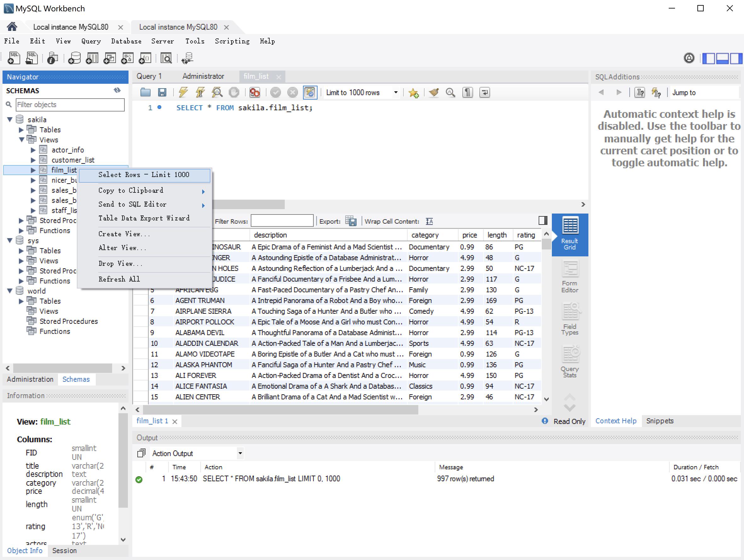This screenshot has height=560, width=744.
Task: Open the Action Output dropdown
Action: (x=240, y=453)
